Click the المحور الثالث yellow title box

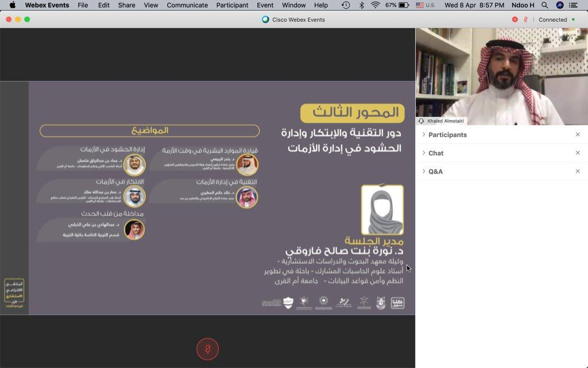(x=353, y=113)
